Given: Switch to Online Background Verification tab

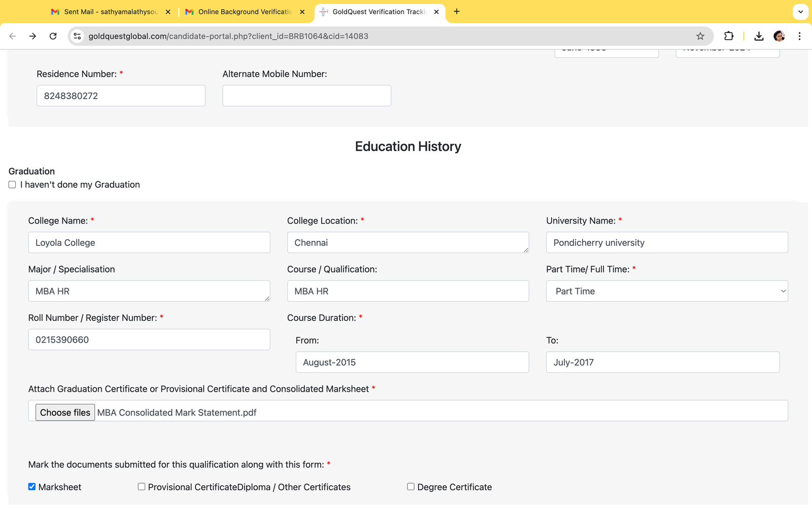Looking at the screenshot, I should (245, 12).
